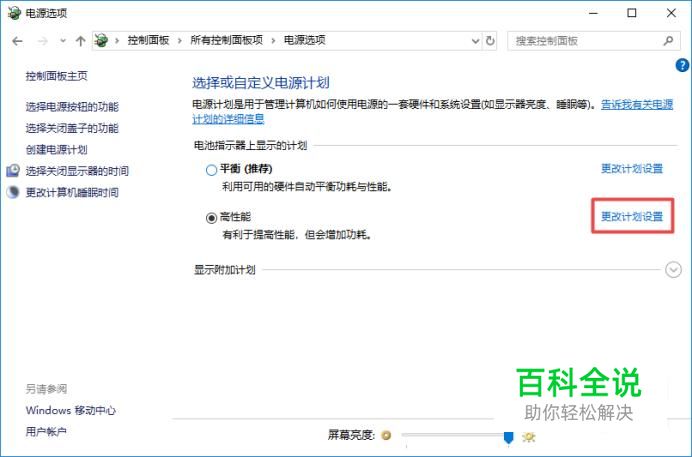Click the bright brightness sun icon
Screen dimensions: 692x457
tap(528, 437)
